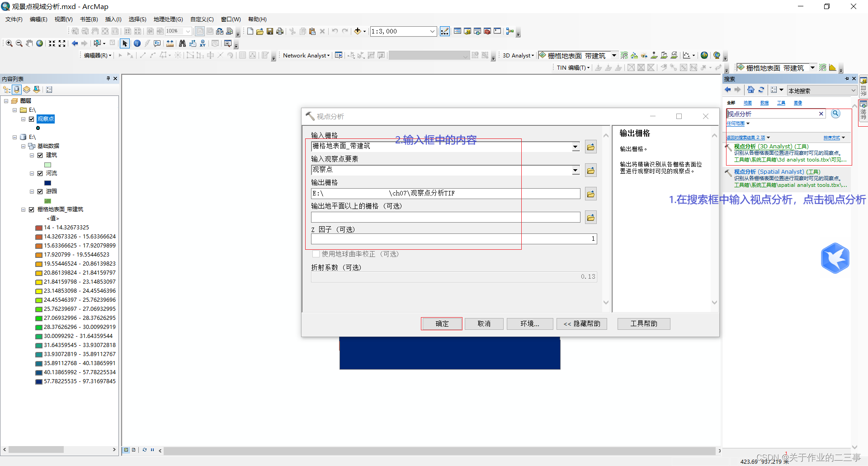Click the search magnifier button
This screenshot has width=868, height=466.
[x=835, y=114]
